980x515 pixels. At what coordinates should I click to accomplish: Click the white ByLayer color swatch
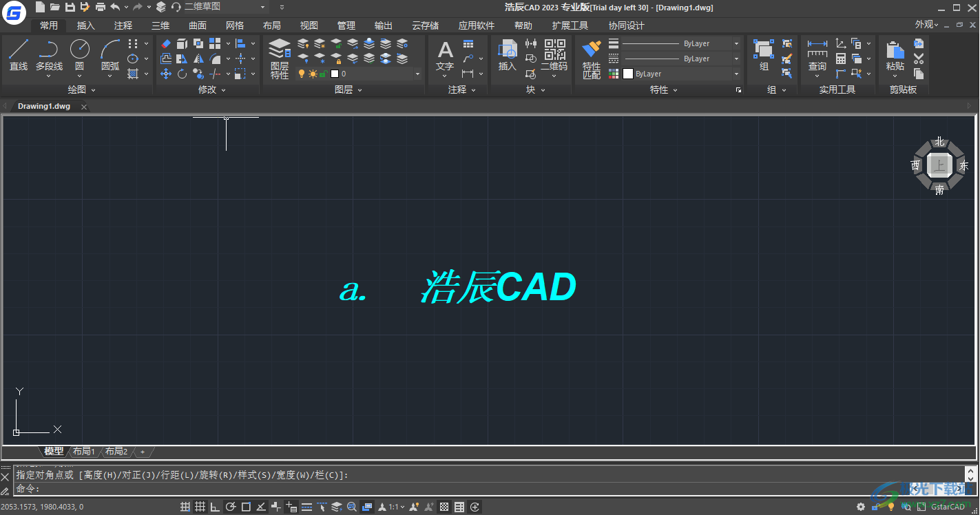coord(628,74)
